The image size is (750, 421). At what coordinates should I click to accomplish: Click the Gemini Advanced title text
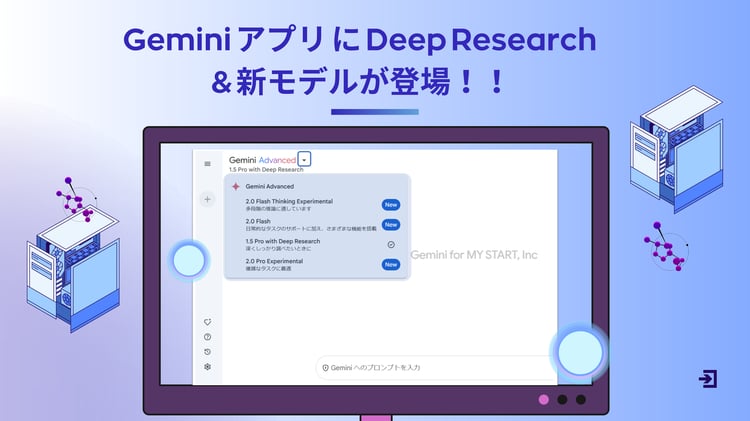(262, 160)
